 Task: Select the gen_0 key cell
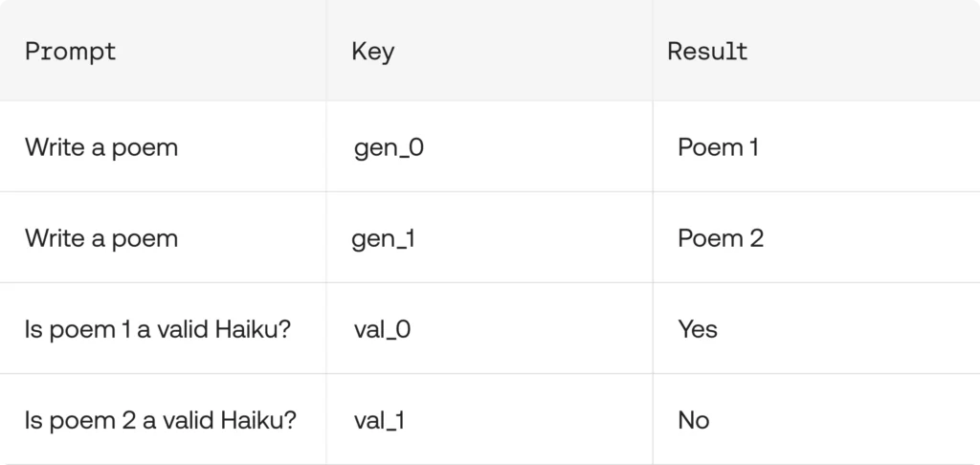click(389, 148)
